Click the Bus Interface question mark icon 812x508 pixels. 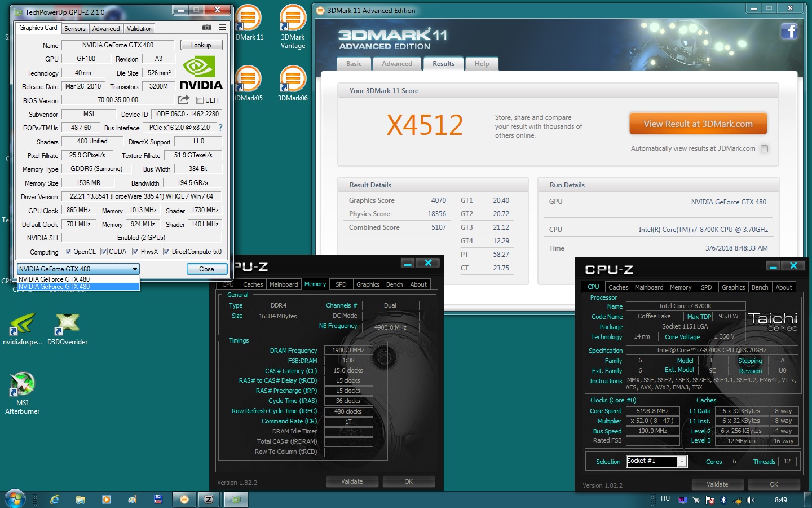[220, 128]
